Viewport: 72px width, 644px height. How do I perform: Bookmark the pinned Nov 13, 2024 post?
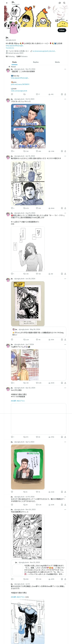(x=62, y=94)
